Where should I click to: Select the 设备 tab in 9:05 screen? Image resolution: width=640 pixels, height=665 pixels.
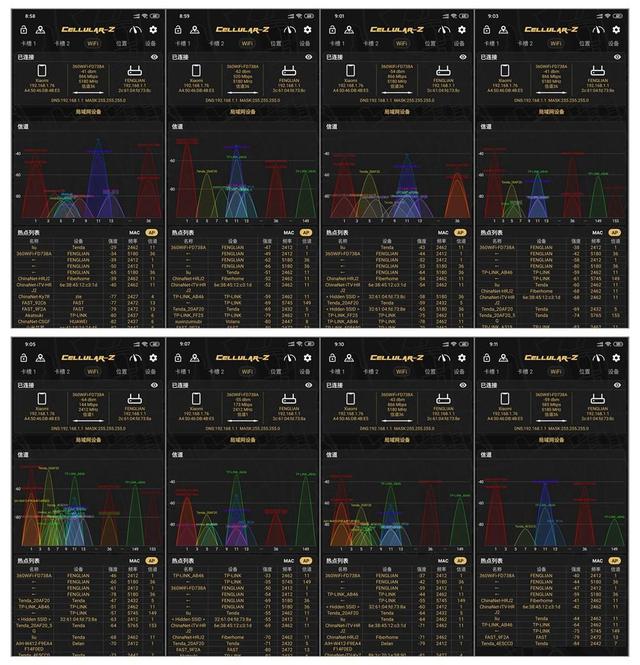pos(150,372)
